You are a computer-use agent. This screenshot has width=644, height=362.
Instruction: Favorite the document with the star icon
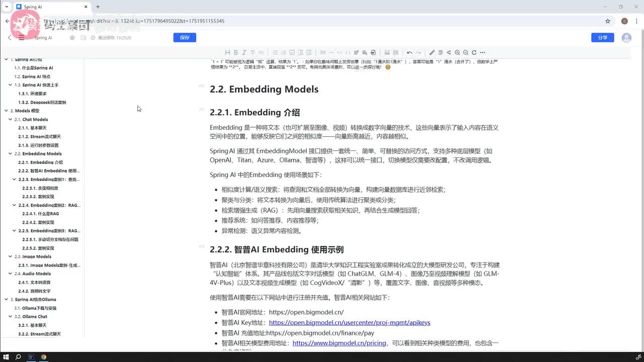tap(72, 38)
